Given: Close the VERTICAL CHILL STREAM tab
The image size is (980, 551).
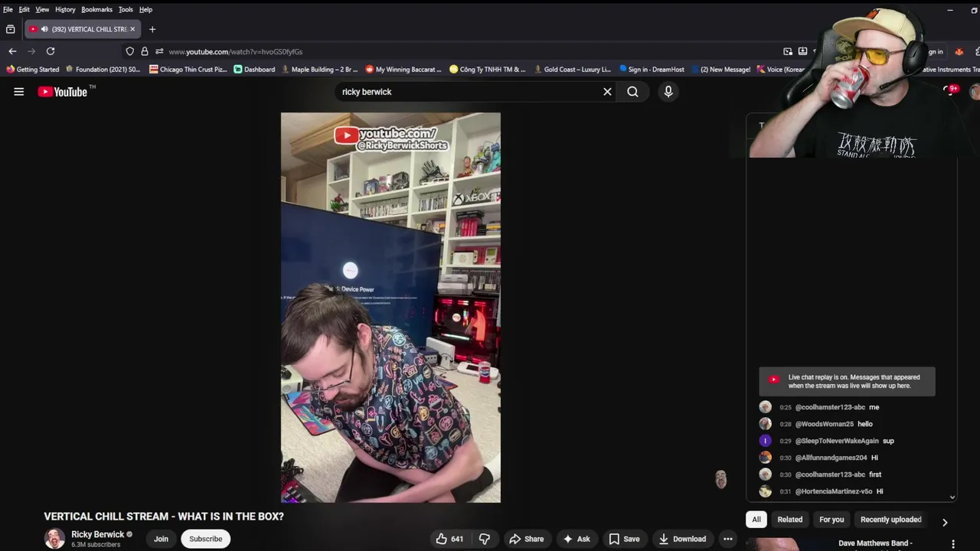Looking at the screenshot, I should point(132,29).
